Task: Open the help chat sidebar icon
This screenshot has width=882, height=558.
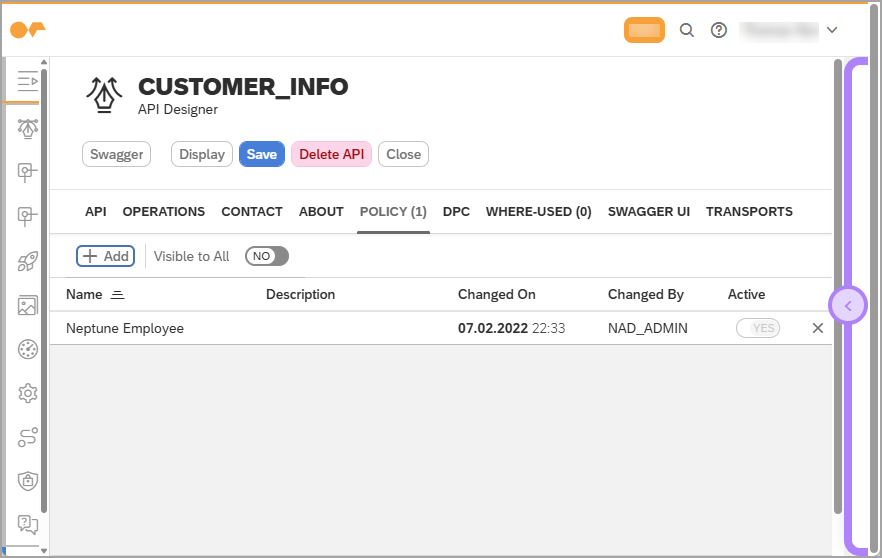Action: tap(28, 524)
